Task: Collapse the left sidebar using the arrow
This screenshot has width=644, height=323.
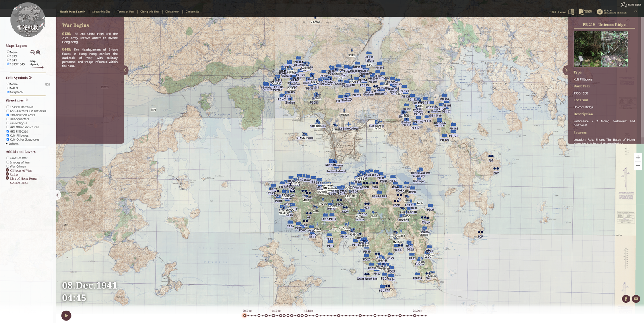Action: pos(58,195)
